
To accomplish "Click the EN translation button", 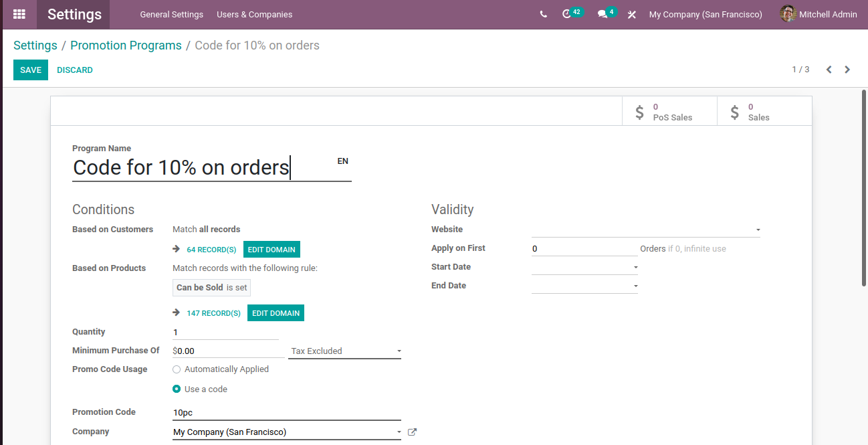I will pyautogui.click(x=342, y=161).
